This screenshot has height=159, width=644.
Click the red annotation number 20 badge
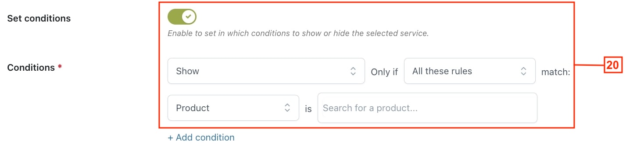612,65
